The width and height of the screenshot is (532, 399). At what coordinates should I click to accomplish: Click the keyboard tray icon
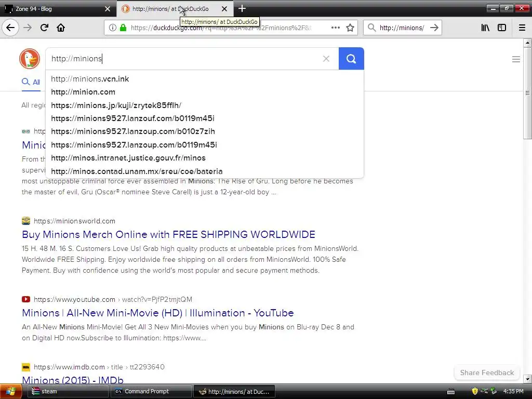point(451,392)
